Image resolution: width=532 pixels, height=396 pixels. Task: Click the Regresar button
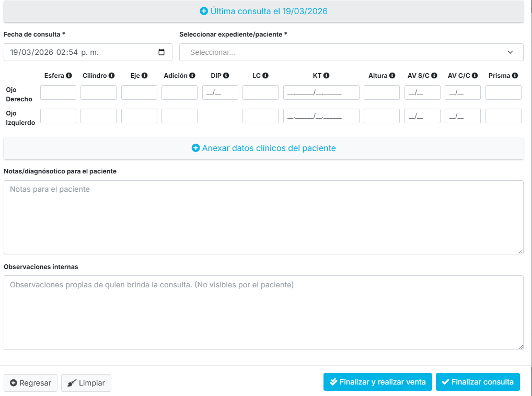[x=30, y=383]
